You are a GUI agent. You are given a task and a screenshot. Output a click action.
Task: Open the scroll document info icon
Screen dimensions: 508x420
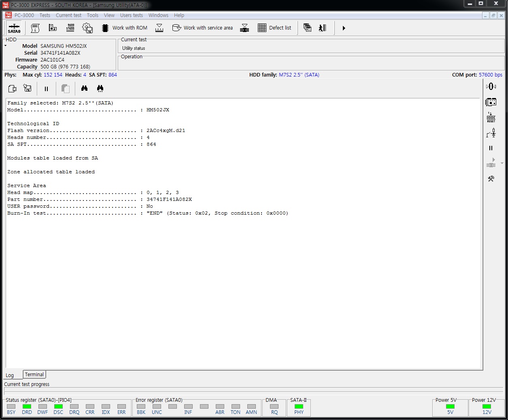[35, 28]
